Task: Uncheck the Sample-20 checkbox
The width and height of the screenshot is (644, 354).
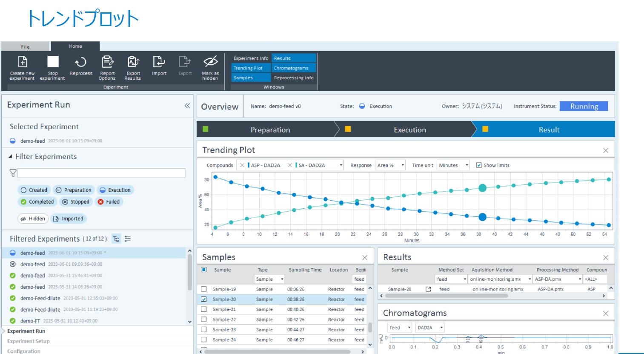Action: [203, 299]
